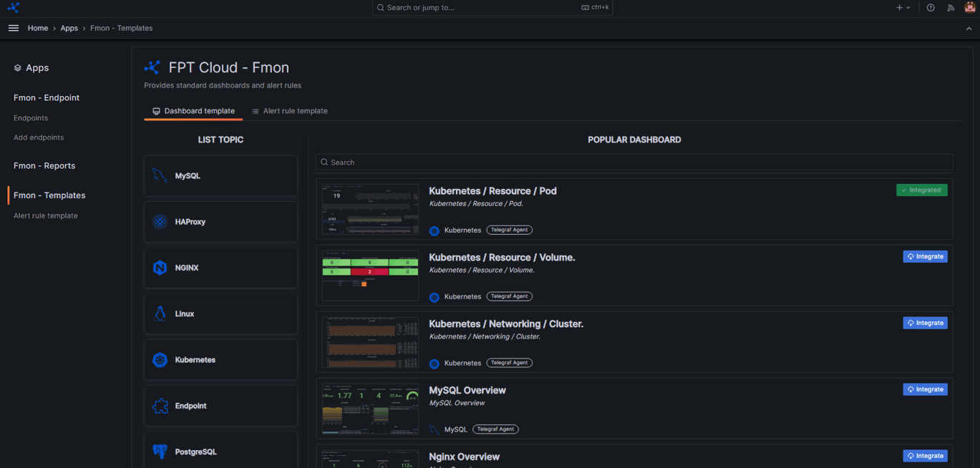
Task: Open the MySQL Overview title
Action: tap(467, 391)
